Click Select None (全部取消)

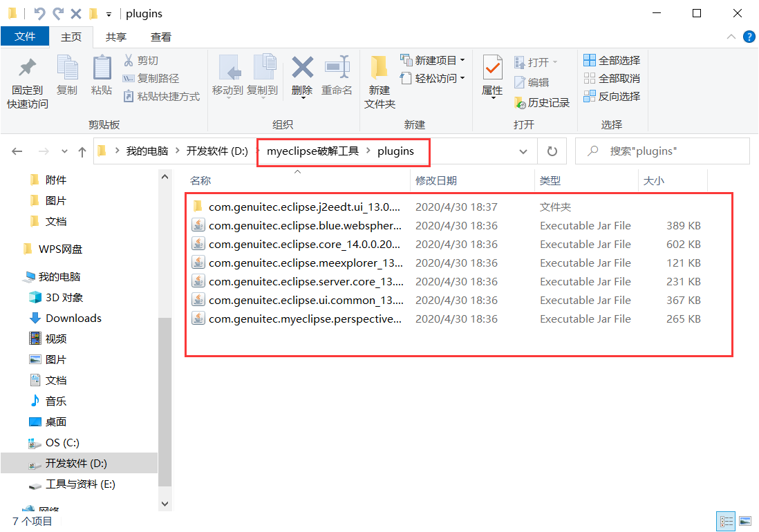tap(612, 78)
